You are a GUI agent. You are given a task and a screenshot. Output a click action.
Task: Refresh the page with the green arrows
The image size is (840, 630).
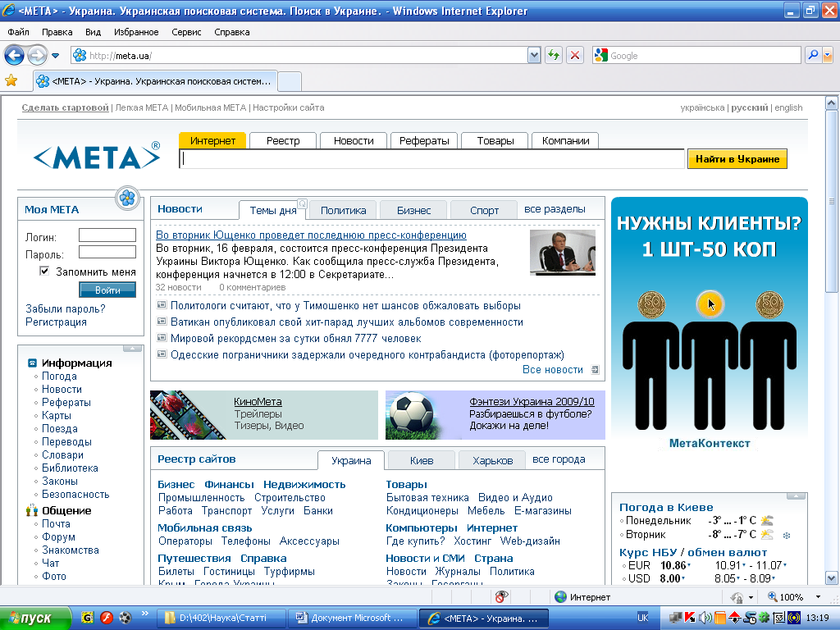coord(554,55)
